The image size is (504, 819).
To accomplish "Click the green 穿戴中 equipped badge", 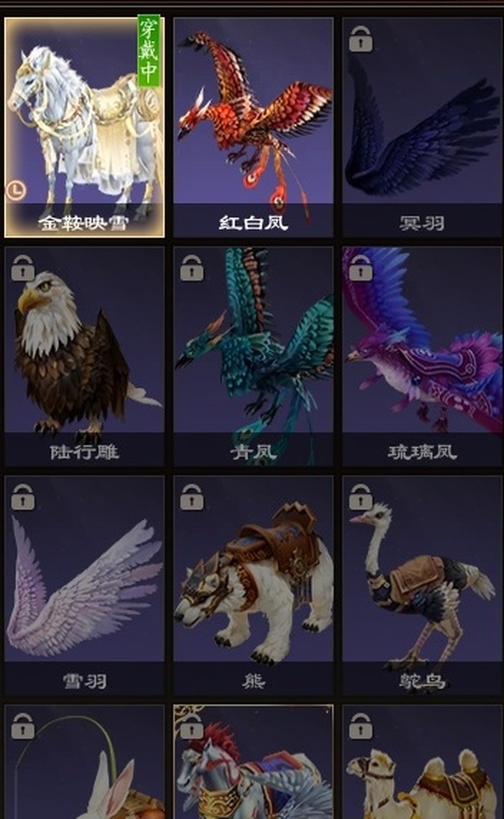I will tap(149, 50).
